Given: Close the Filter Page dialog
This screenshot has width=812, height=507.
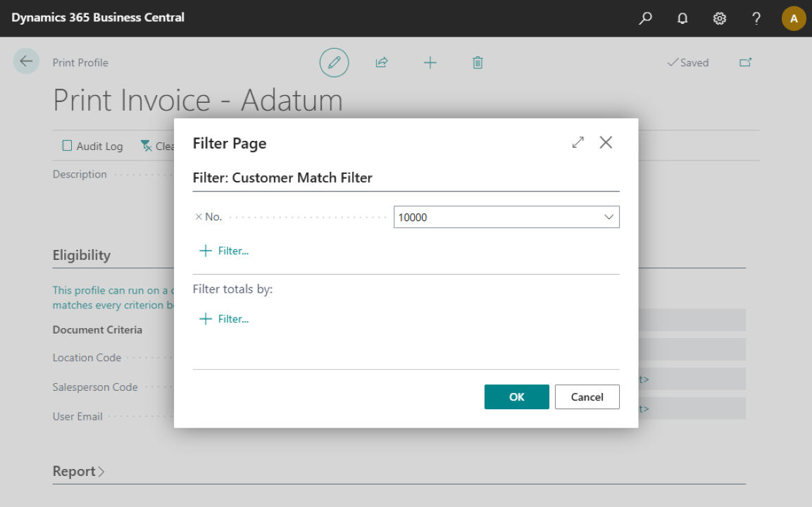Looking at the screenshot, I should 606,142.
